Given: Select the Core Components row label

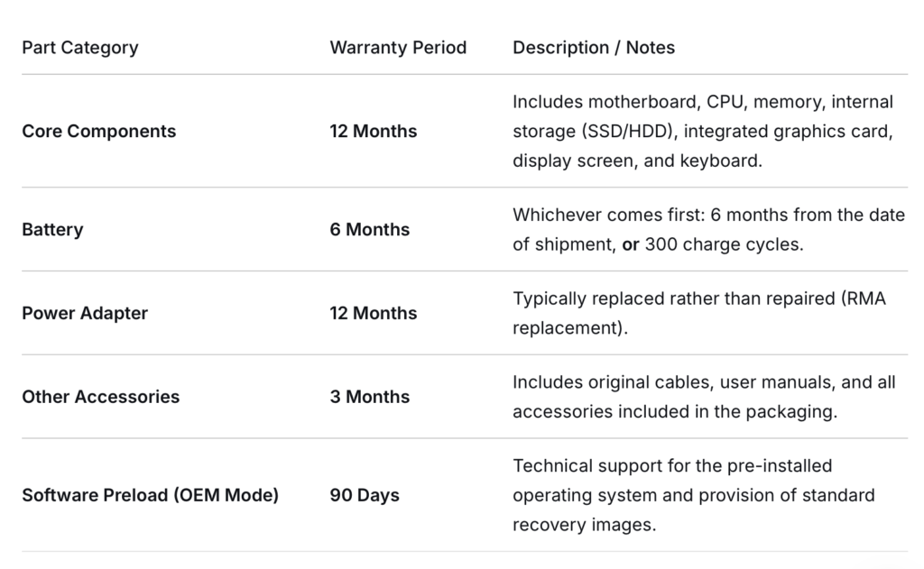Looking at the screenshot, I should (98, 131).
